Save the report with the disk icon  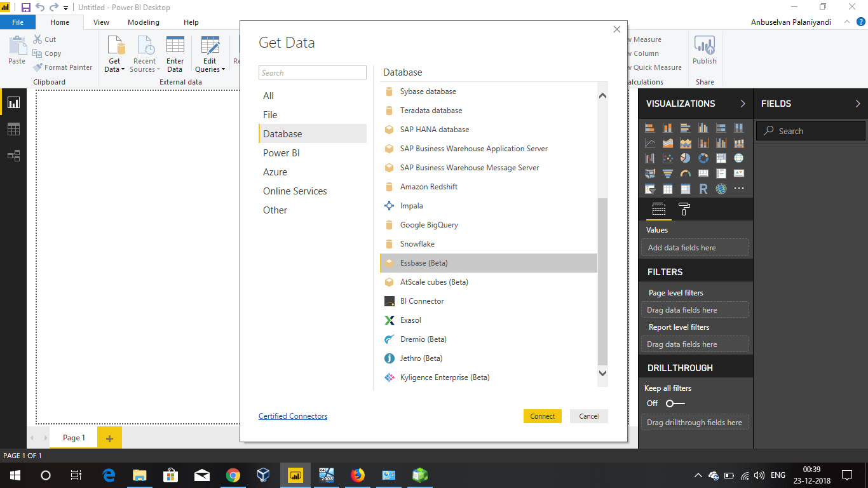(26, 8)
